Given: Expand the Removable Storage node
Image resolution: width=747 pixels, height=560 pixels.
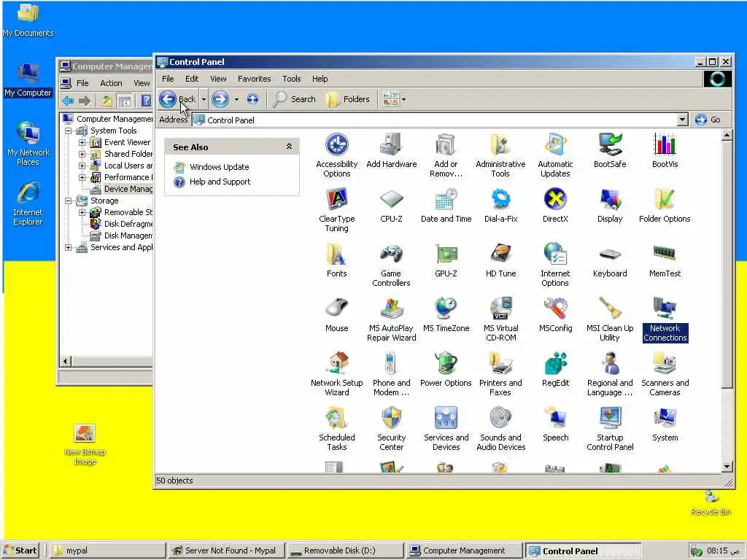Looking at the screenshot, I should point(82,212).
